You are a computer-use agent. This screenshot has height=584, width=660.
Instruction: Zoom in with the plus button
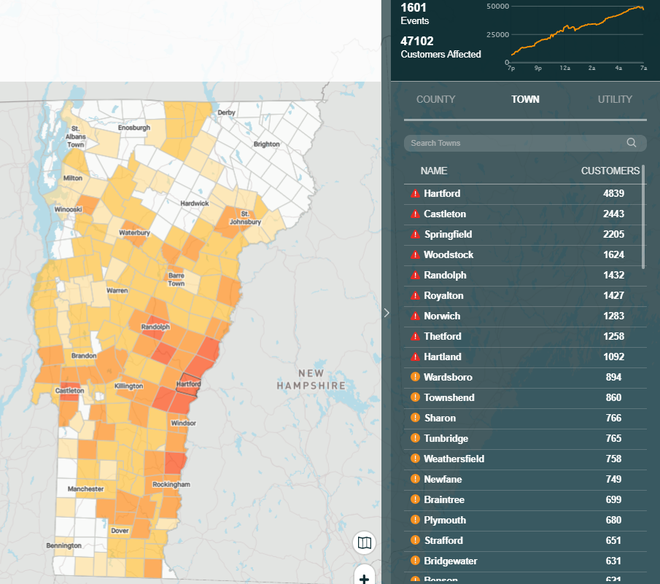point(365,577)
